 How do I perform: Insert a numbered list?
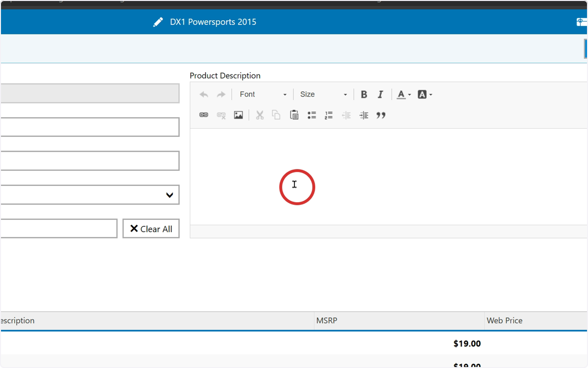coord(329,115)
